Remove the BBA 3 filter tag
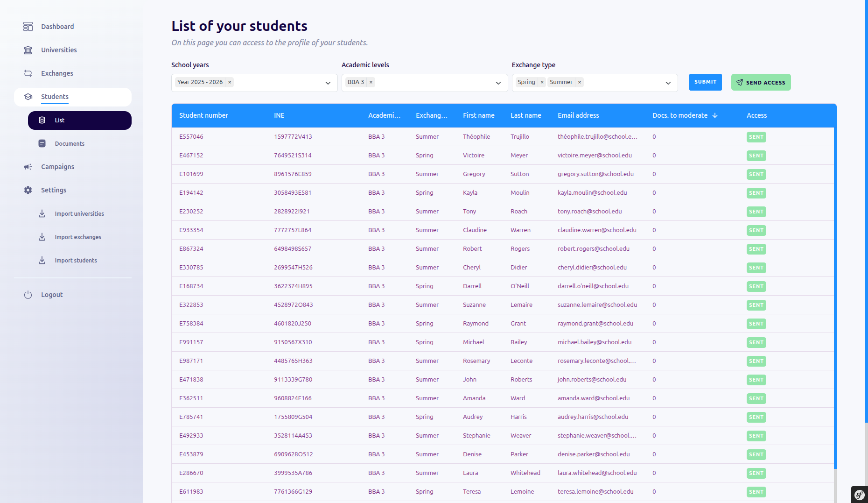The image size is (868, 503). [371, 82]
